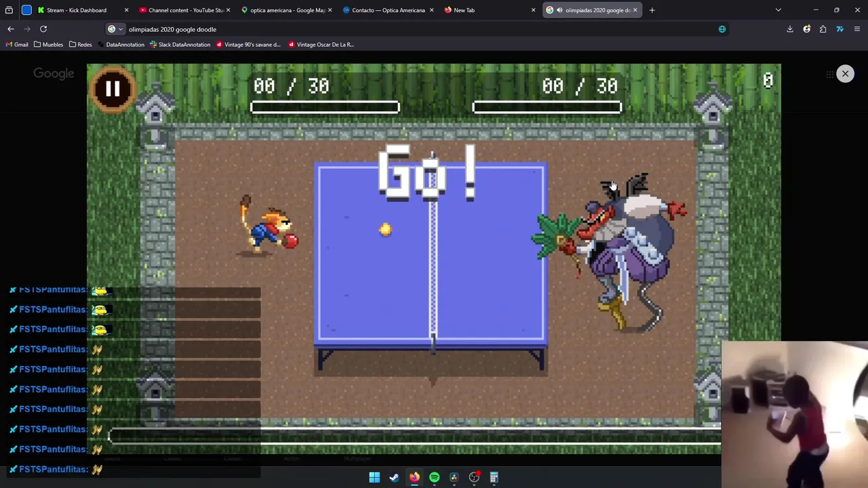Open Calculator from the taskbar
The width and height of the screenshot is (868, 488).
494,477
